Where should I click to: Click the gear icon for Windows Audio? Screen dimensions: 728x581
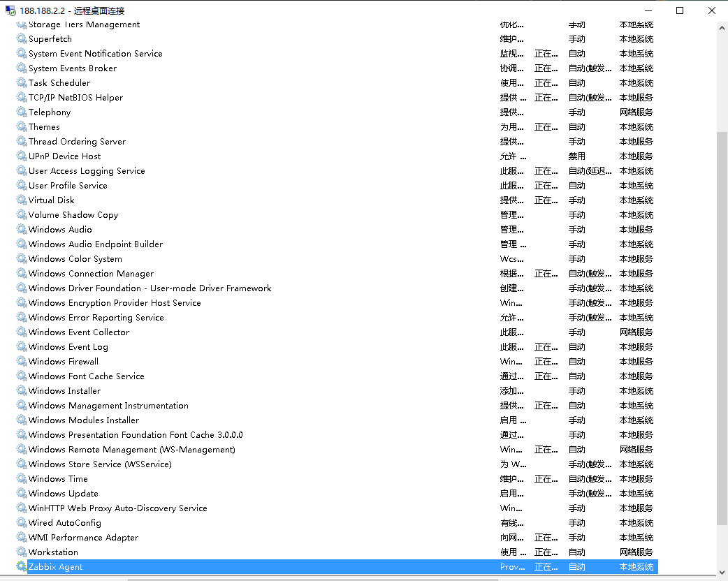pos(22,229)
